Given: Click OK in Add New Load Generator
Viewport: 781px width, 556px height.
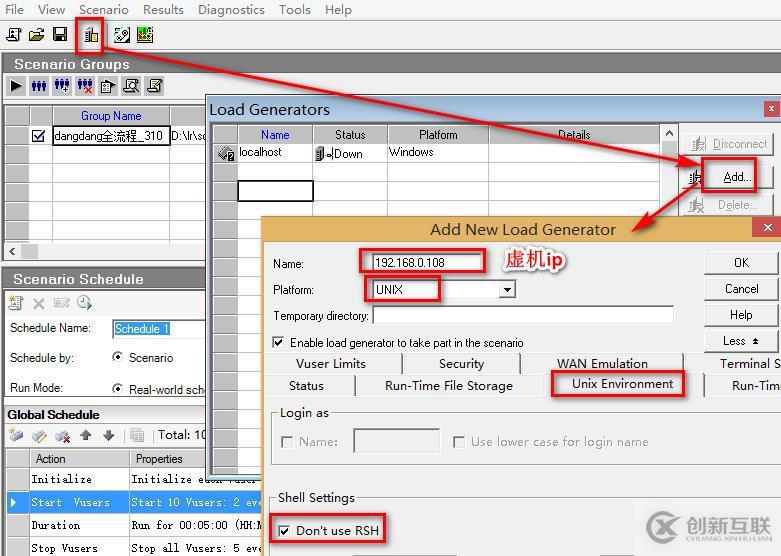Looking at the screenshot, I should coord(741,263).
